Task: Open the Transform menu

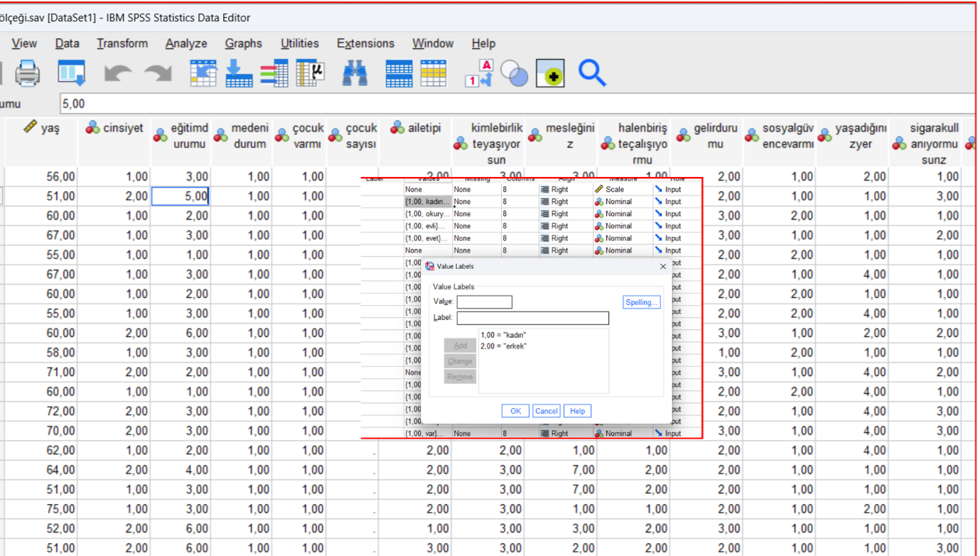Action: pyautogui.click(x=122, y=43)
